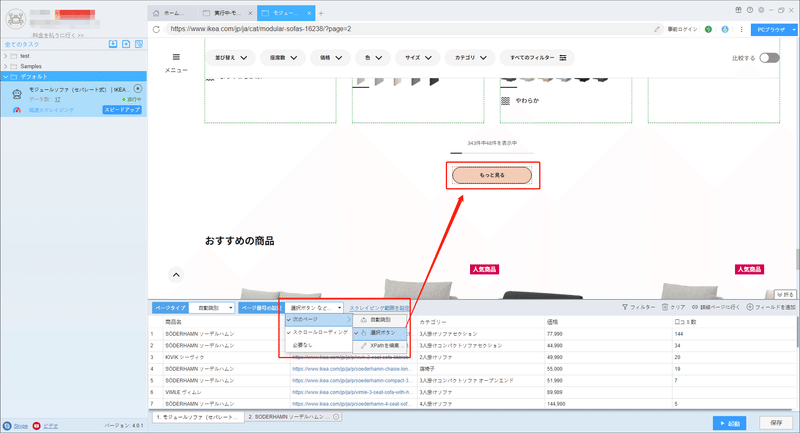Open the 色 color filter dropdown

click(x=373, y=58)
